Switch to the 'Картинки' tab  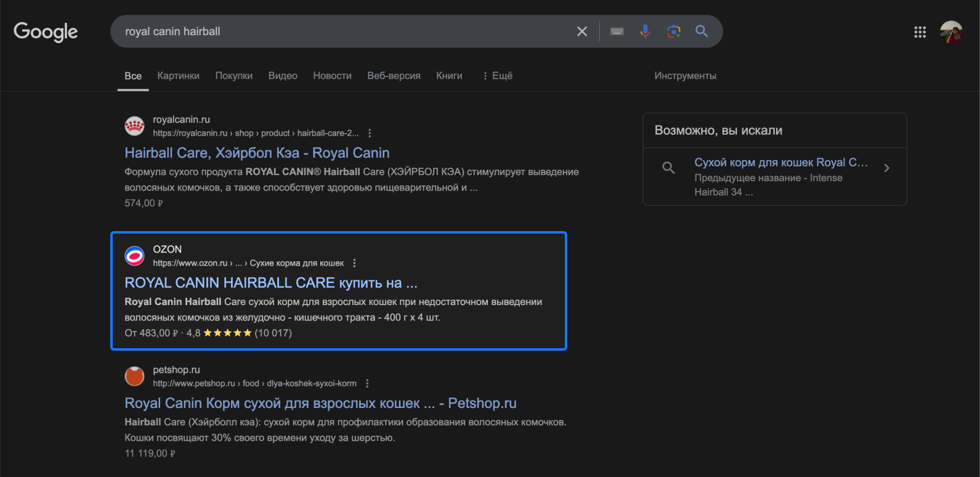pos(179,76)
